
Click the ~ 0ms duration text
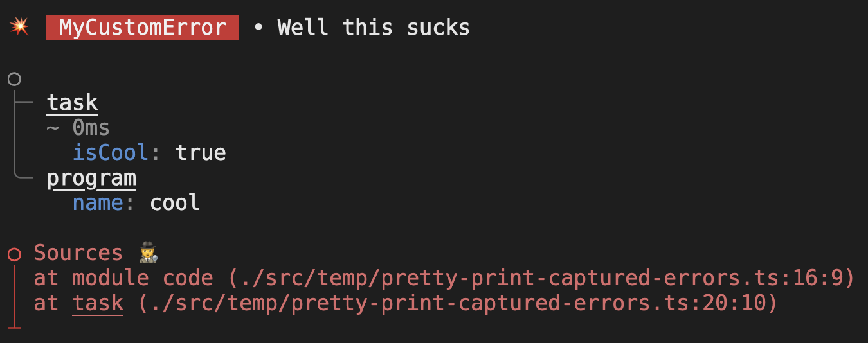(x=78, y=127)
